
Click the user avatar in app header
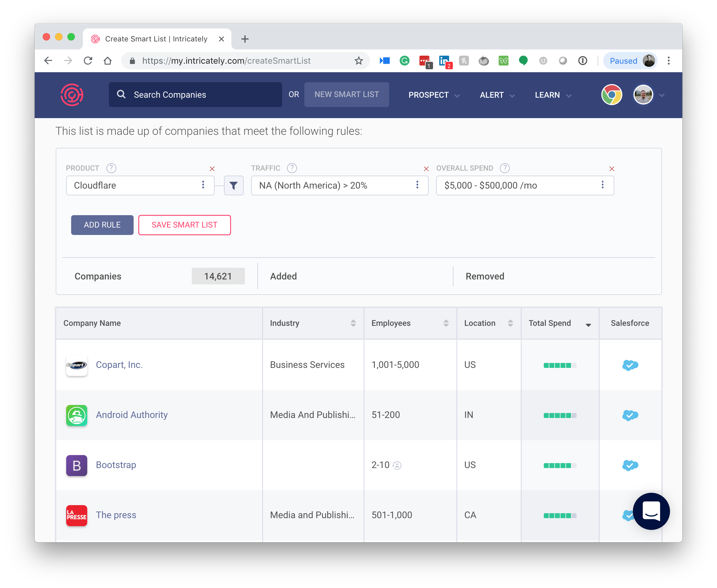[643, 95]
